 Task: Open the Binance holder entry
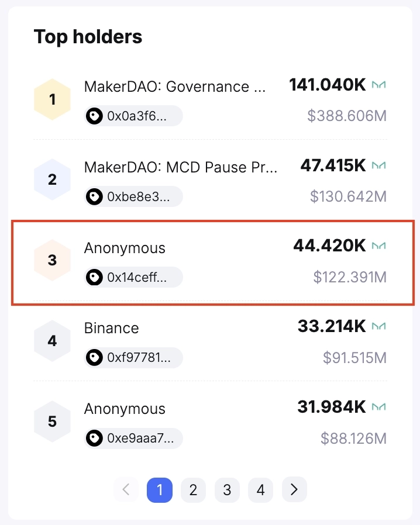(x=112, y=328)
